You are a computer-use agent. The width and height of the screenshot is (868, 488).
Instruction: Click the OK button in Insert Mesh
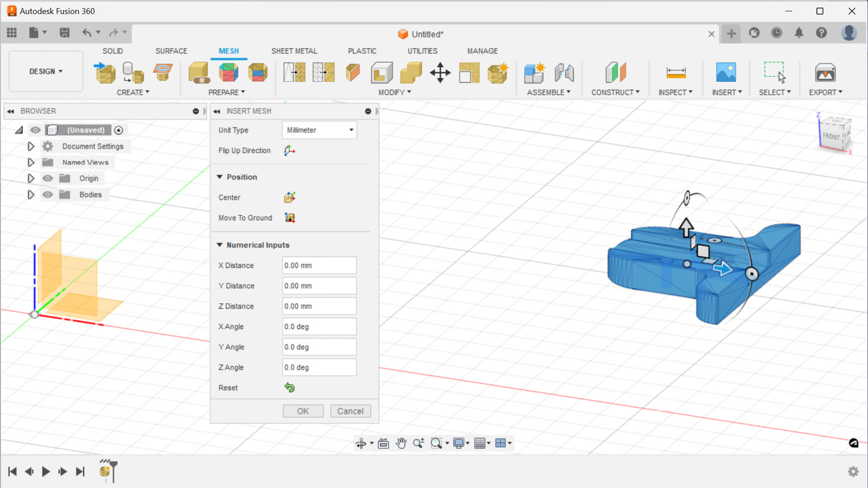[303, 411]
